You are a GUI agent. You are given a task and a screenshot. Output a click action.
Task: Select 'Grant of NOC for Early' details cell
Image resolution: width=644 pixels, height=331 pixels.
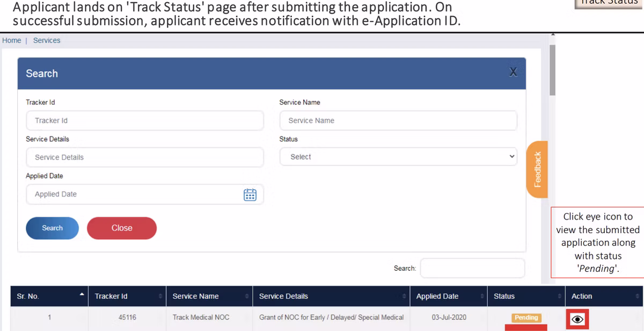point(331,318)
